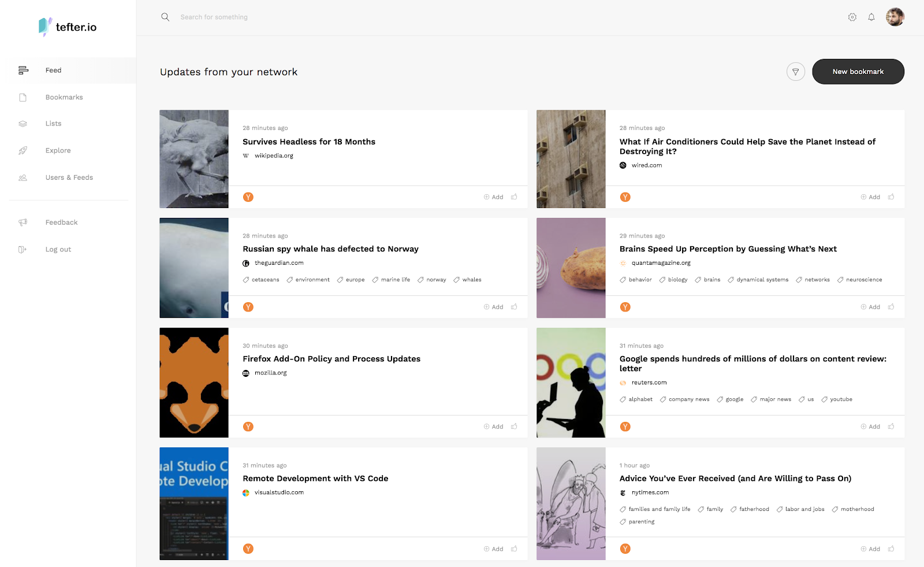The image size is (924, 567).
Task: Open Russian spy whale has defected to Norway
Action: (331, 249)
